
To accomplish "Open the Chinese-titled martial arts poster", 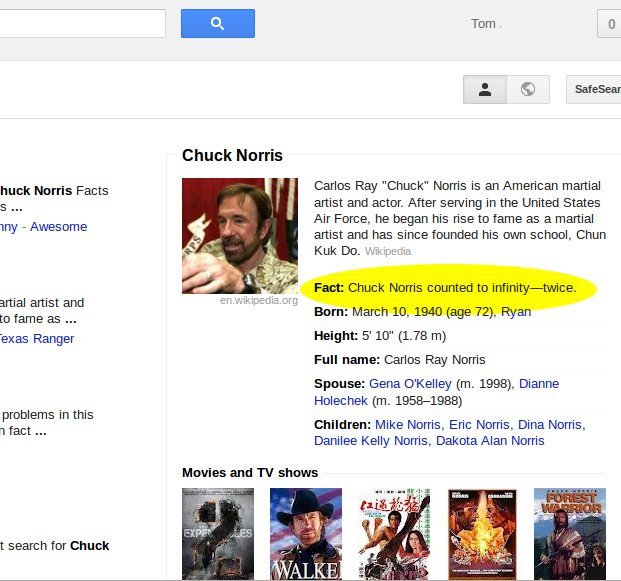I will (x=394, y=534).
